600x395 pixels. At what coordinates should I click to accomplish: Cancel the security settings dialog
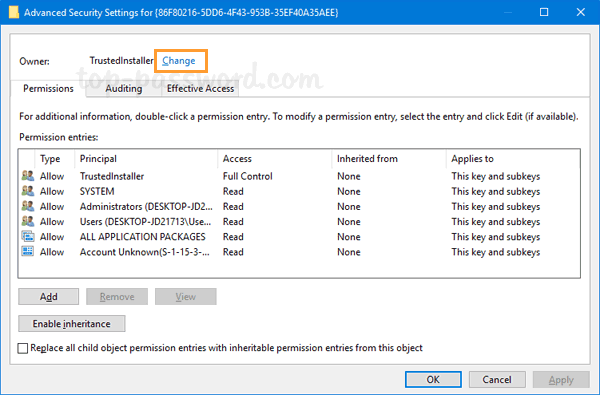[497, 379]
